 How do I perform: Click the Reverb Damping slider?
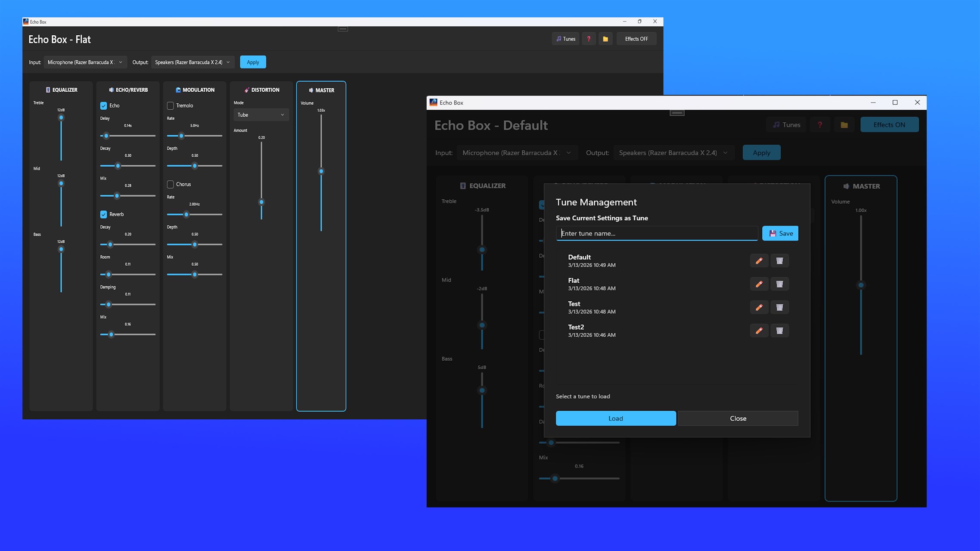[128, 304]
